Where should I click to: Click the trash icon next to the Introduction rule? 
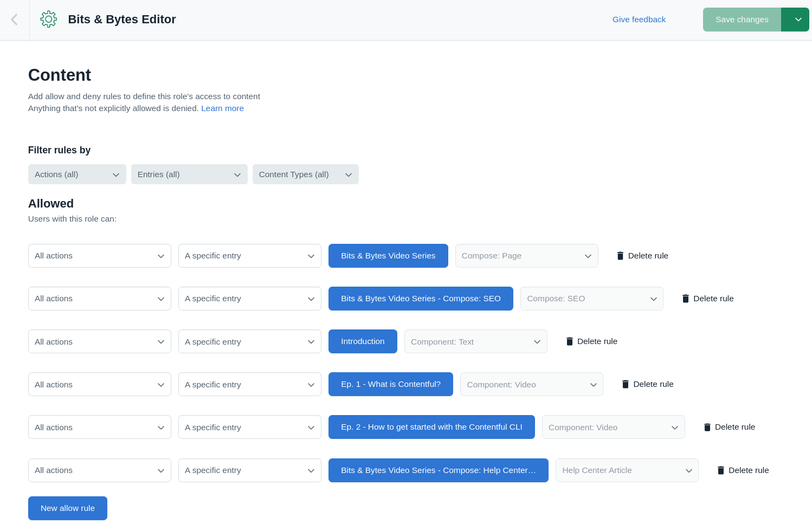(x=570, y=341)
